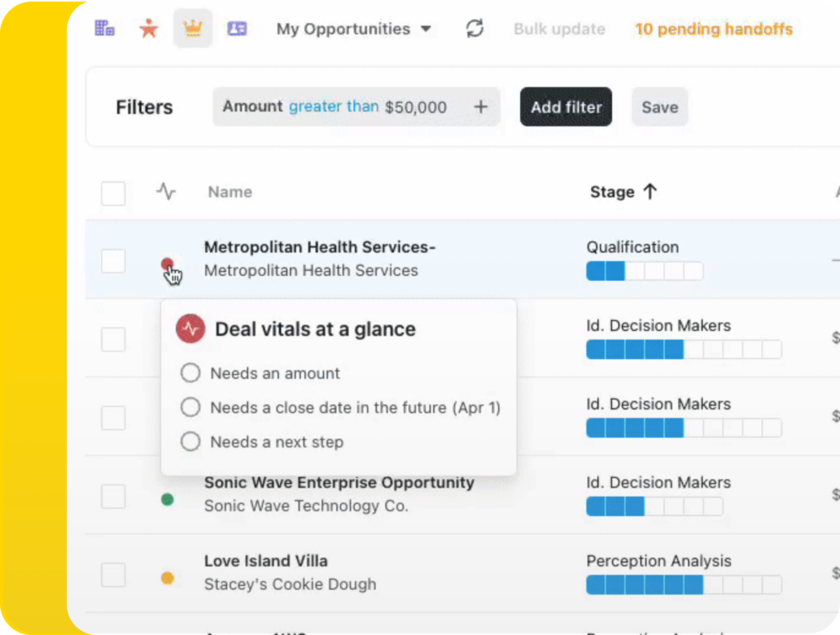Click Sonic Wave Technology Co. account name
840x635 pixels.
(306, 505)
